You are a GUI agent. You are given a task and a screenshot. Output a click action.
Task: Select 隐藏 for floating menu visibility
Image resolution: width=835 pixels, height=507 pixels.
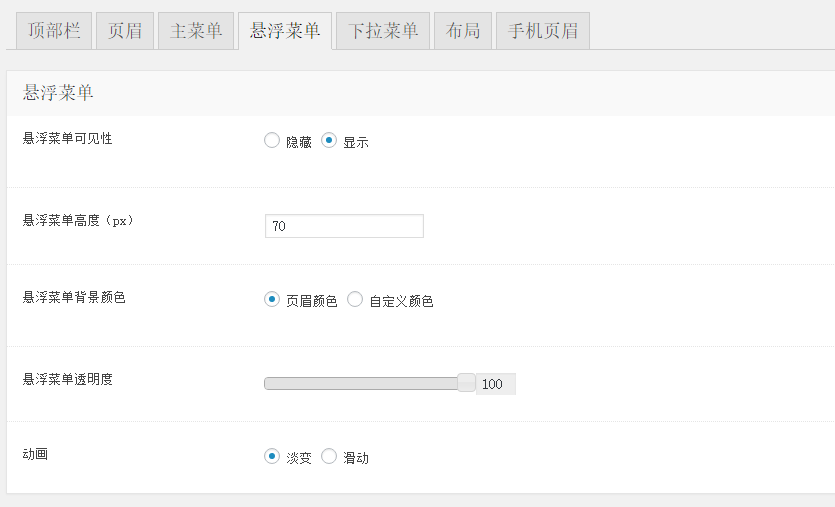272,141
